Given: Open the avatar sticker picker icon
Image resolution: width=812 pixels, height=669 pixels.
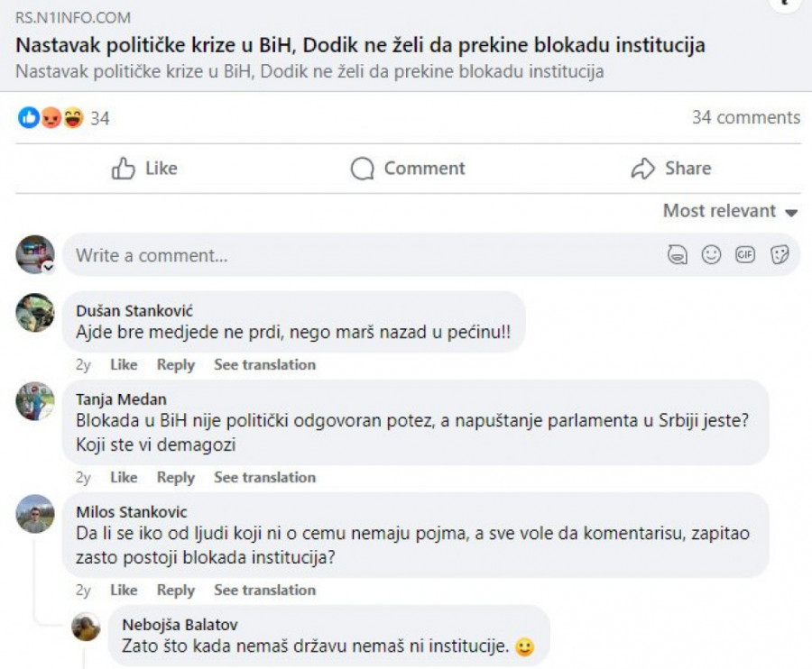Looking at the screenshot, I should coord(678,255).
